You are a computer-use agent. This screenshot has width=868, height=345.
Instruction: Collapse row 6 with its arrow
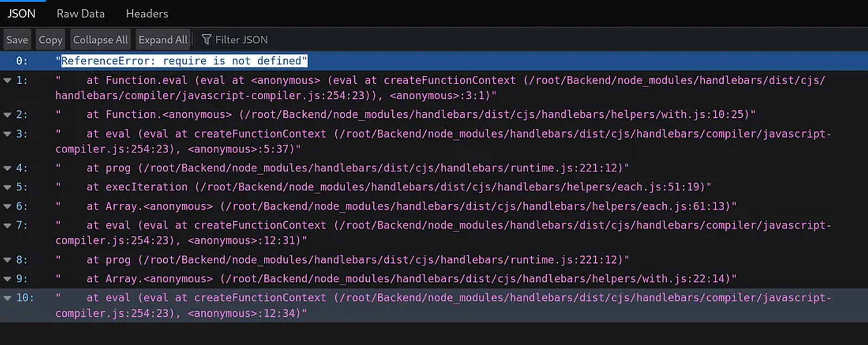8,207
